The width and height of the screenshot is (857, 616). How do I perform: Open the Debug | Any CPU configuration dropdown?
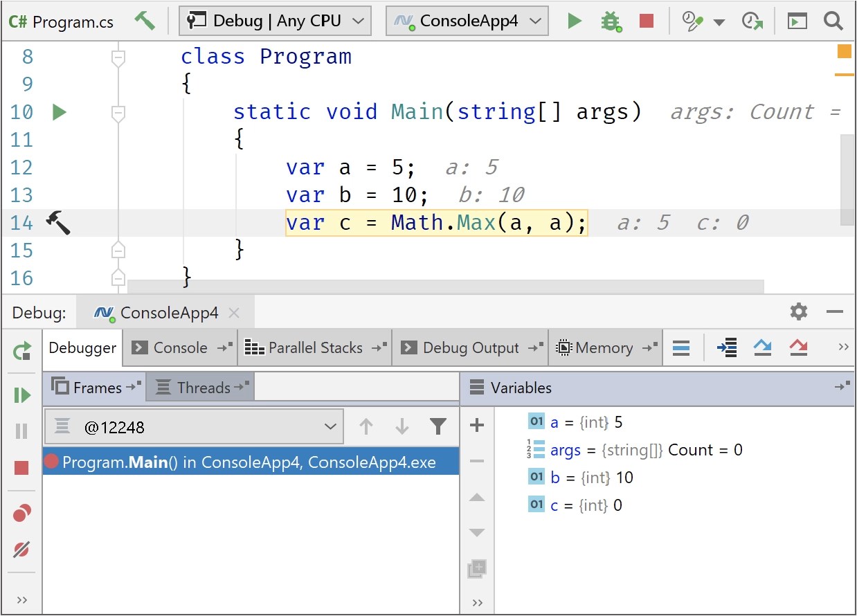coord(274,21)
